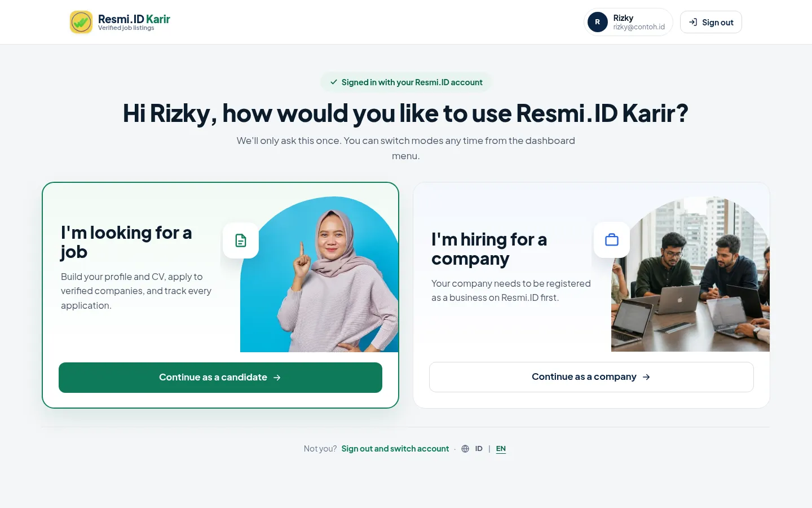The image size is (812, 508).
Task: Click the globe language icon in the footer
Action: click(x=465, y=449)
